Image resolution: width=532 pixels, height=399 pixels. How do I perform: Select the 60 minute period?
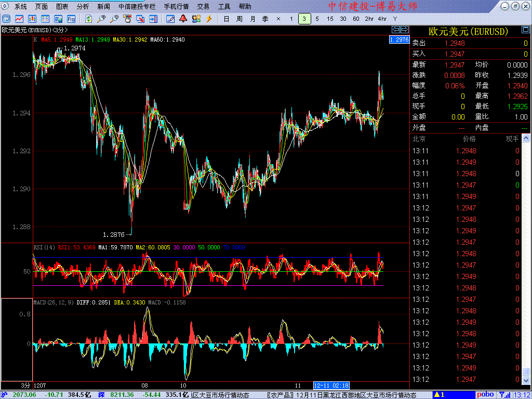tap(356, 19)
